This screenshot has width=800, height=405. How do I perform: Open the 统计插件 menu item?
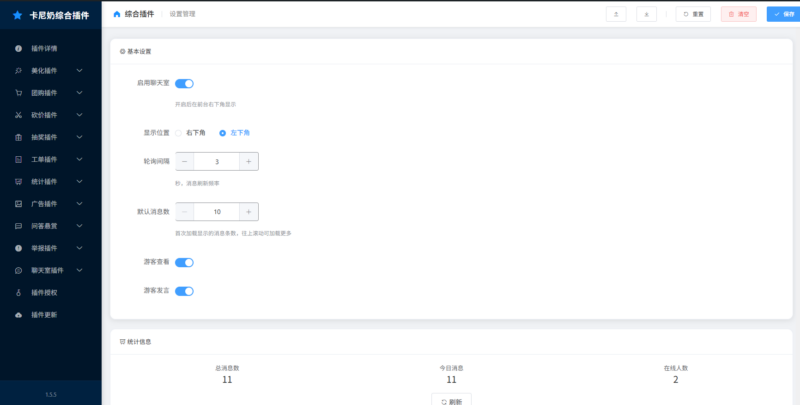(x=44, y=182)
